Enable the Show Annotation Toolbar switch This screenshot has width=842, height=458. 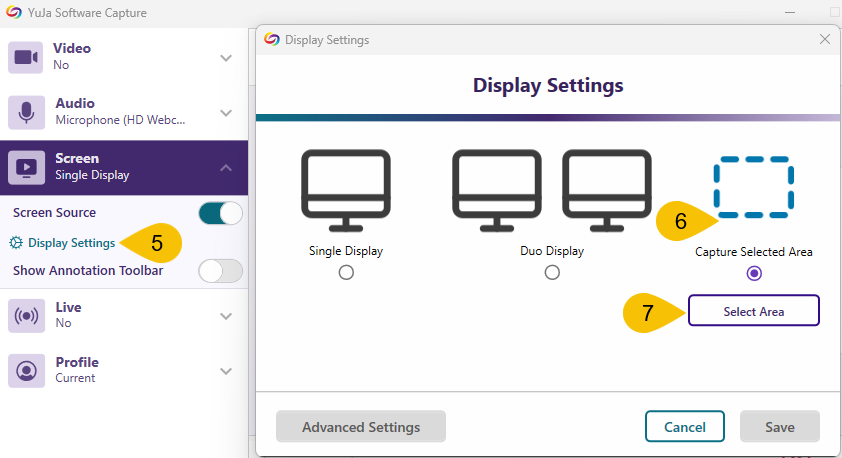[x=221, y=271]
